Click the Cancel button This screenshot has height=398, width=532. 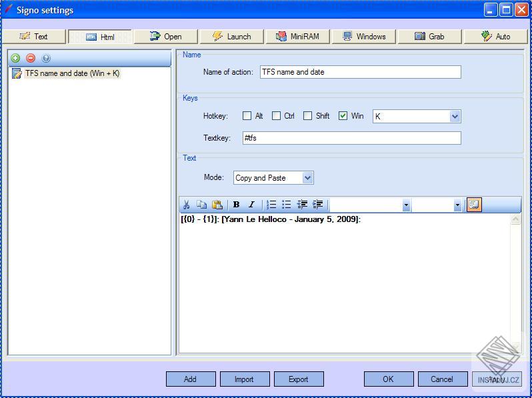click(443, 379)
